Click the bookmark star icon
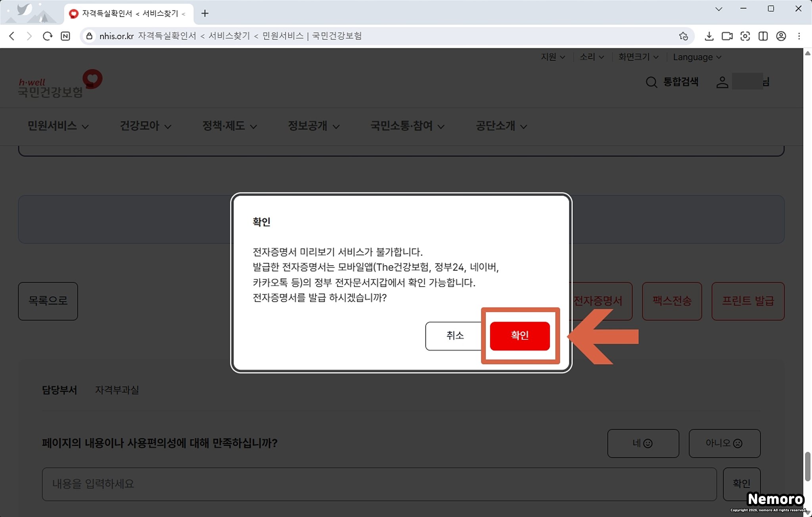This screenshot has width=812, height=517. pyautogui.click(x=683, y=36)
